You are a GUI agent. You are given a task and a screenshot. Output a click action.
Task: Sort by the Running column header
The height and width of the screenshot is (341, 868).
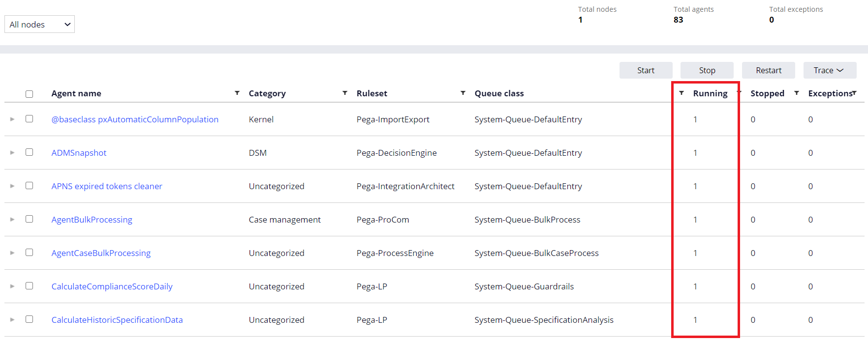coord(710,93)
